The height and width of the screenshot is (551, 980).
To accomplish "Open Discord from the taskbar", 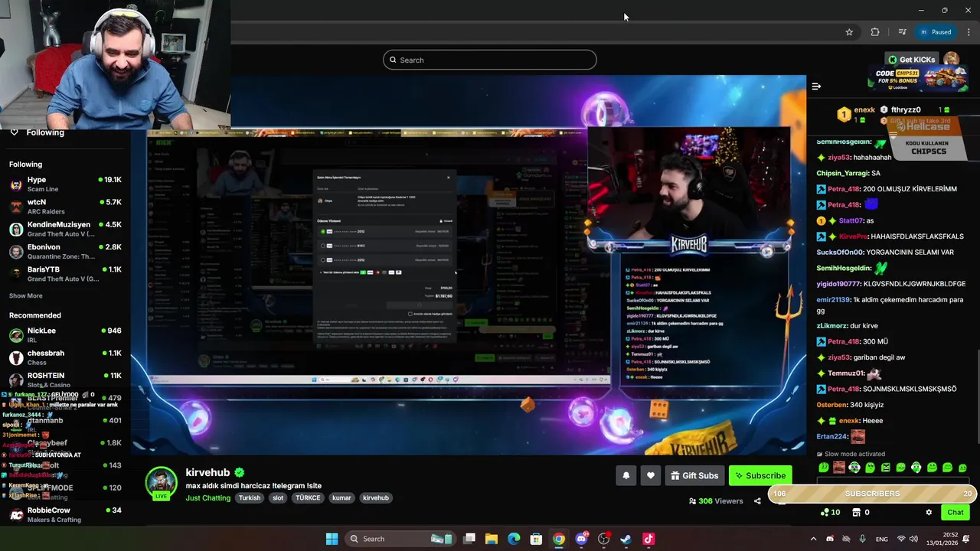I will (581, 539).
